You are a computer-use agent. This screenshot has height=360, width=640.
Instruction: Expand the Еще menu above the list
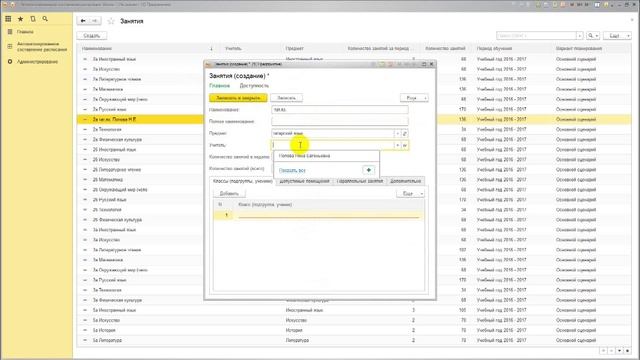coord(617,36)
